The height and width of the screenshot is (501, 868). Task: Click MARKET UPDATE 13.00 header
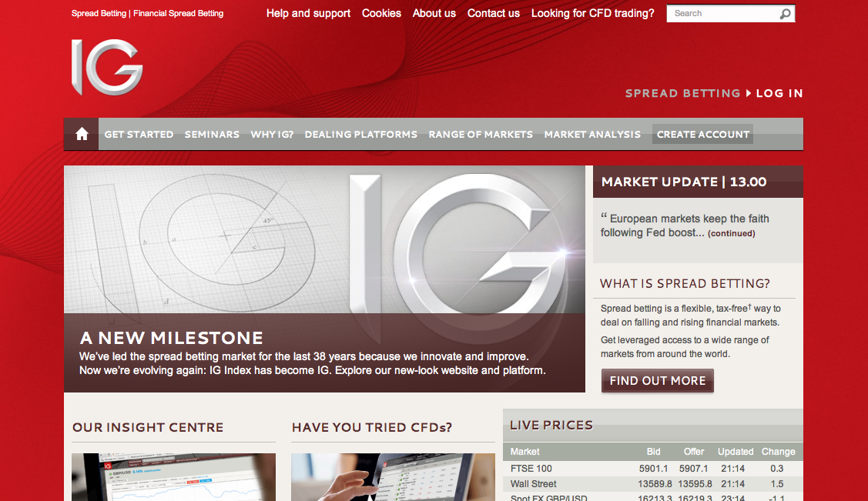tap(698, 182)
